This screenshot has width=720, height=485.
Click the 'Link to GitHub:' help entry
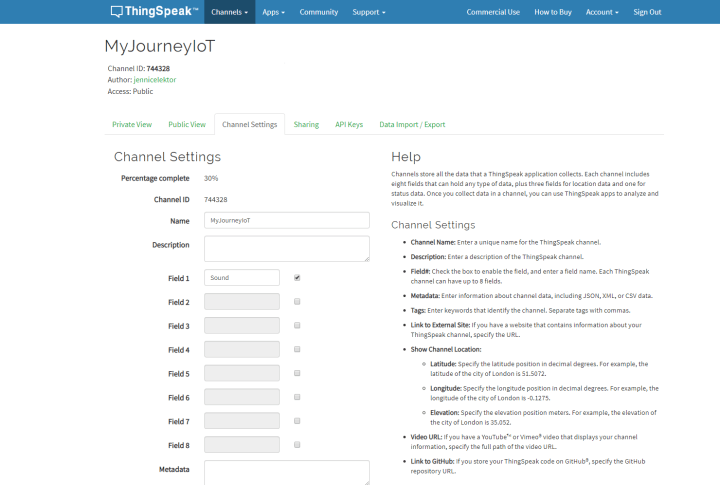click(528, 466)
